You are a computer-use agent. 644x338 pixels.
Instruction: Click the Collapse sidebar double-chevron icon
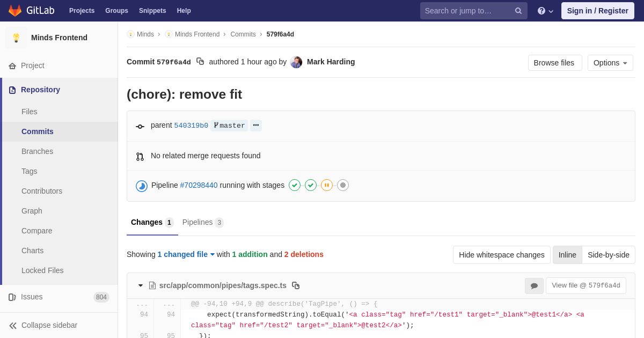(x=13, y=325)
